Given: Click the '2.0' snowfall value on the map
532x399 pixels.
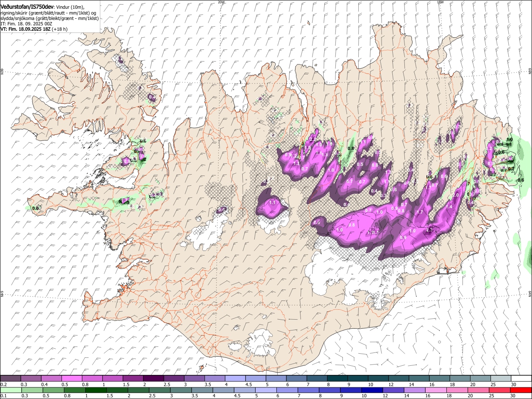Looking at the screenshot, I should 456,195.
